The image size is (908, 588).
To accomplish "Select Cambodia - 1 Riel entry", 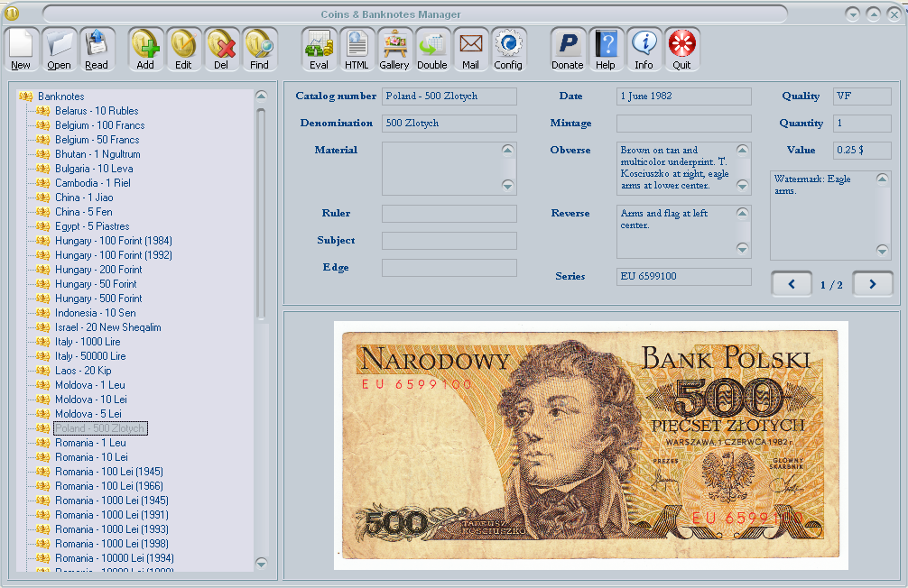I will [93, 183].
